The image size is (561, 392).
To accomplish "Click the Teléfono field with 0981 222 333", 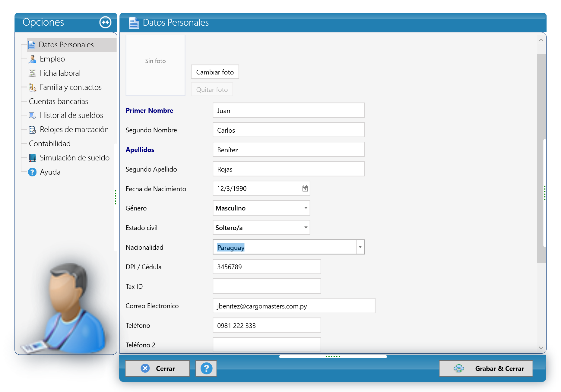I will pos(267,325).
